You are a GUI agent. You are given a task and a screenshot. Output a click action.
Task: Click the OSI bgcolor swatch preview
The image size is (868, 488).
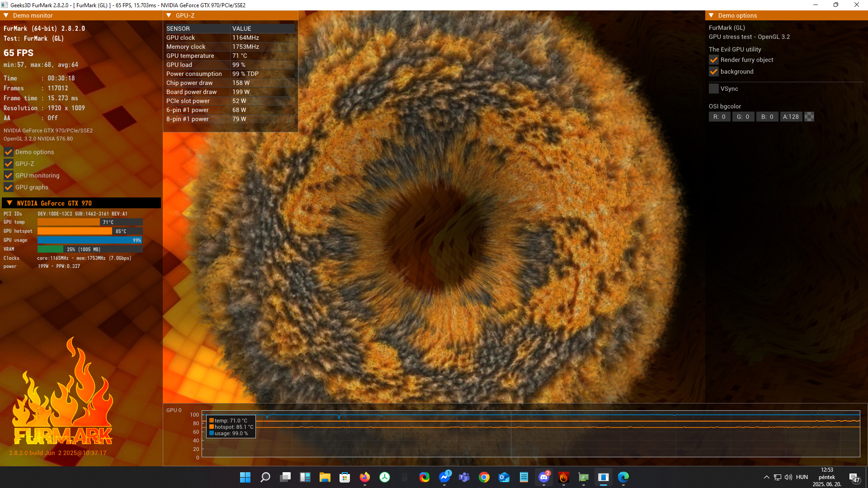click(x=809, y=117)
